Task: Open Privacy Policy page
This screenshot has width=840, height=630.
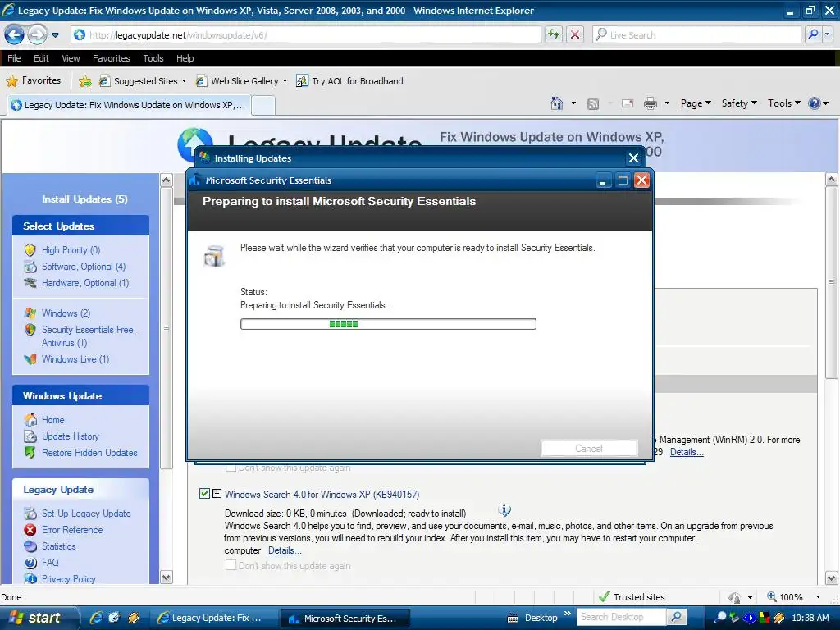Action: [69, 579]
